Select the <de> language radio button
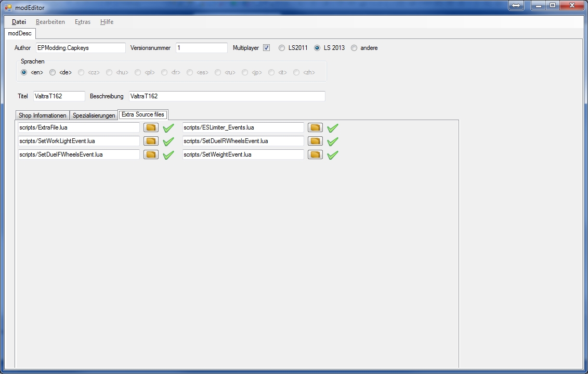This screenshot has width=588, height=374. point(53,72)
